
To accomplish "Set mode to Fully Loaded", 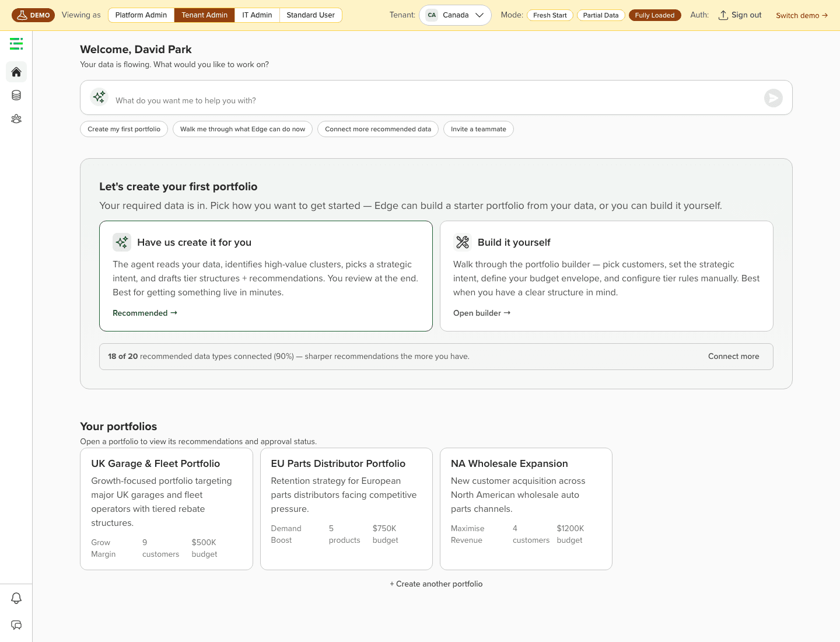I will (654, 15).
